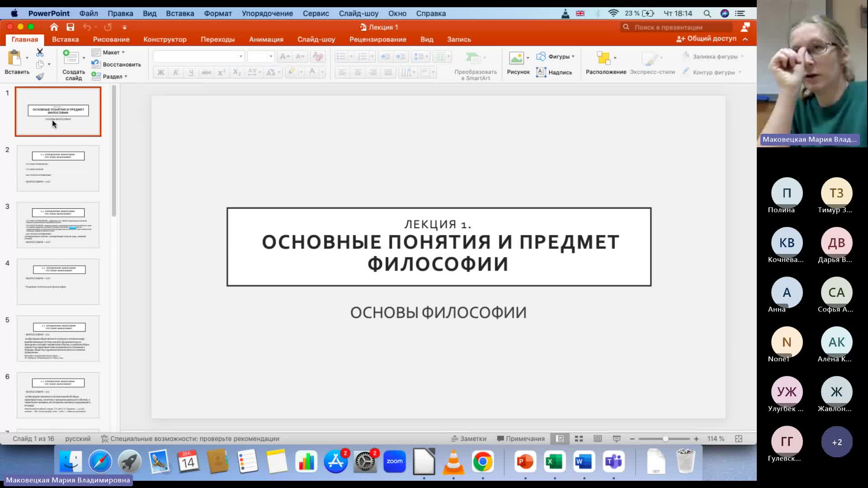Open VLC cone icon in the Dock
Screen dimensions: 868x488
click(453, 462)
